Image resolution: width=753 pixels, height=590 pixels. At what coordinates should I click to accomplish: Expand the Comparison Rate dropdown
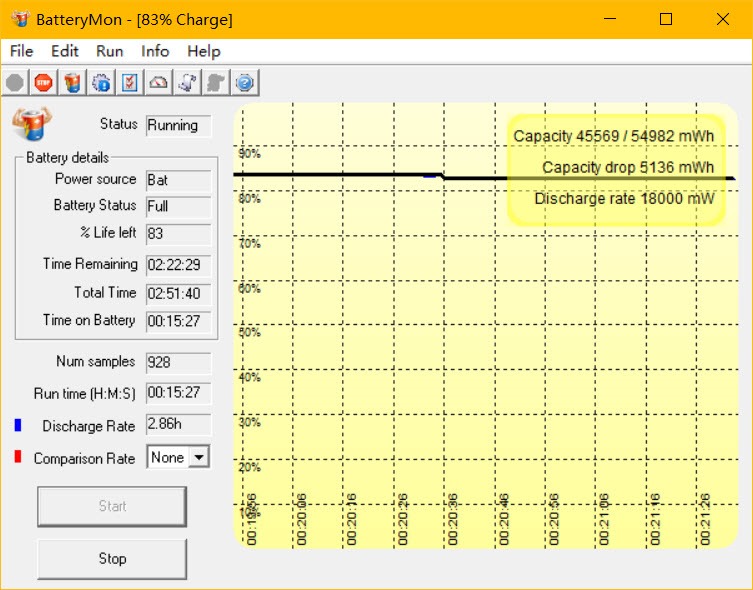pyautogui.click(x=199, y=458)
